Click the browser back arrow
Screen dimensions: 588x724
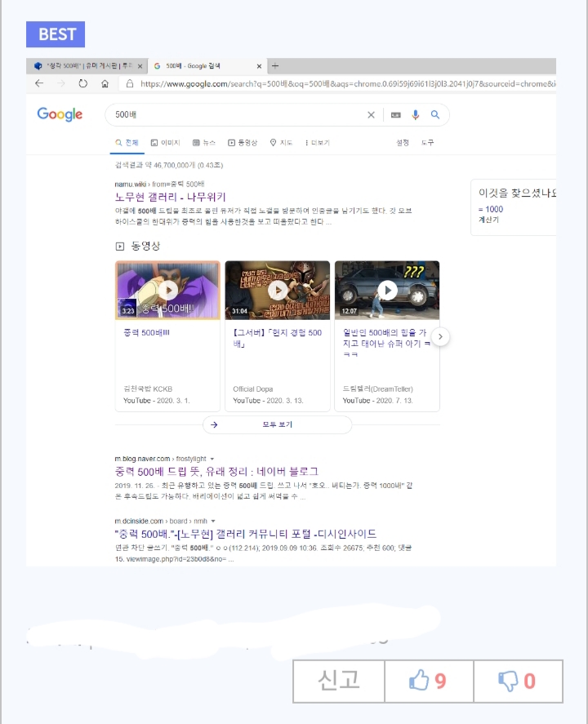click(39, 83)
